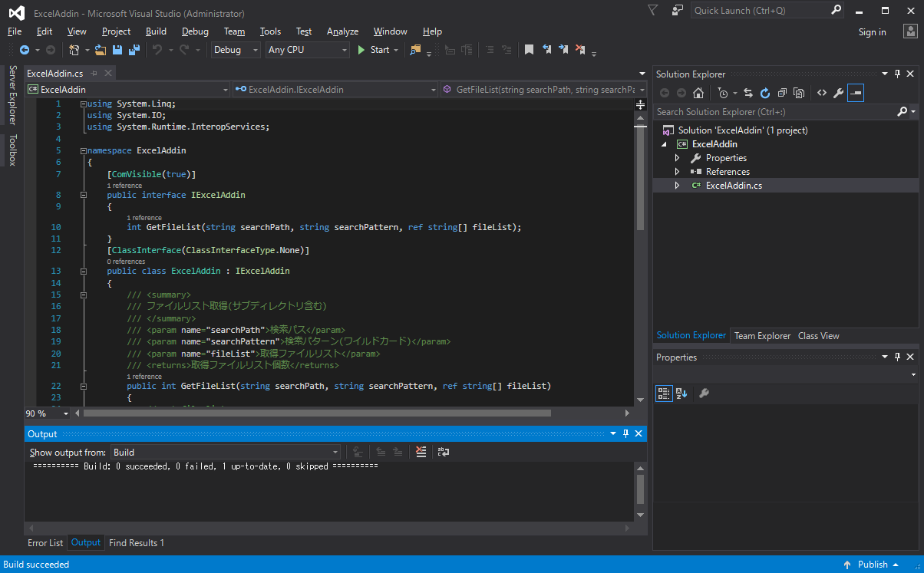Open the Build menu
The height and width of the screenshot is (573, 924).
tap(156, 31)
